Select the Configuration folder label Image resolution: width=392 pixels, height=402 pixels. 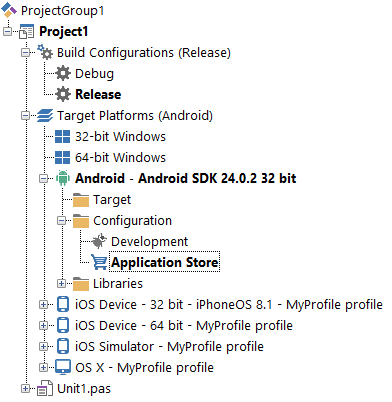[x=132, y=221]
